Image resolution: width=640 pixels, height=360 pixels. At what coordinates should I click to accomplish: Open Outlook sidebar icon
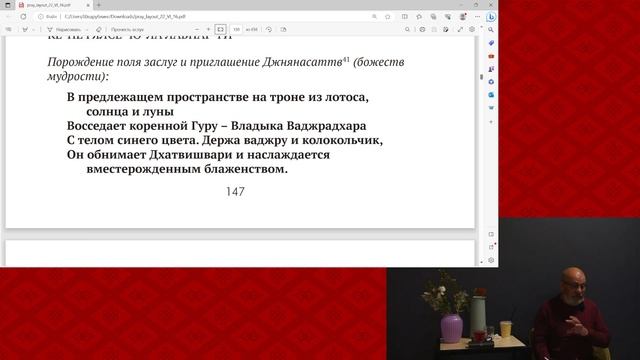491,95
